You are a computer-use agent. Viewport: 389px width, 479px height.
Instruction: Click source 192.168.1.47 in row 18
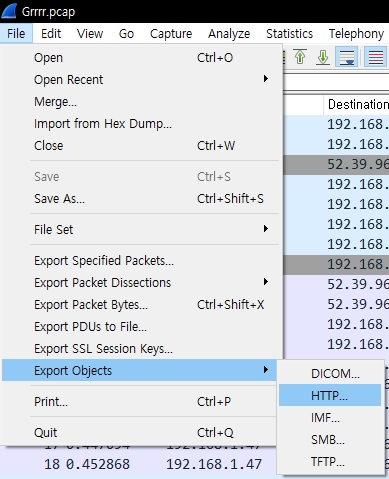click(x=214, y=464)
